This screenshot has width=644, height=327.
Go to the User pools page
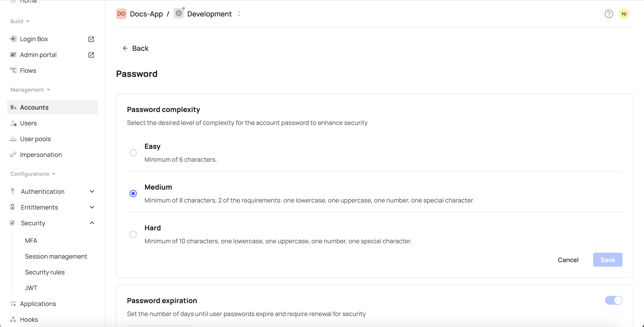(x=35, y=139)
